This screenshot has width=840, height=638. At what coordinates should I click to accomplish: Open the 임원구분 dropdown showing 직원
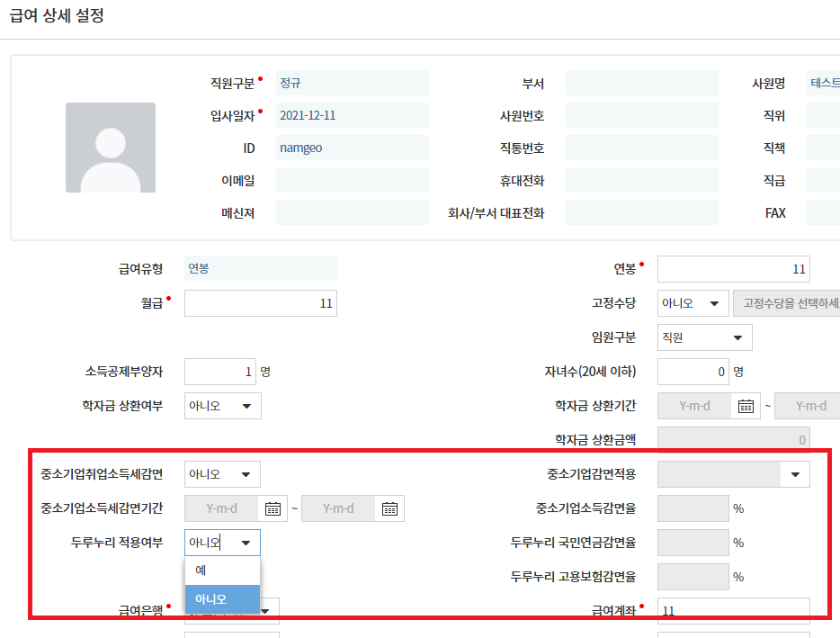704,337
